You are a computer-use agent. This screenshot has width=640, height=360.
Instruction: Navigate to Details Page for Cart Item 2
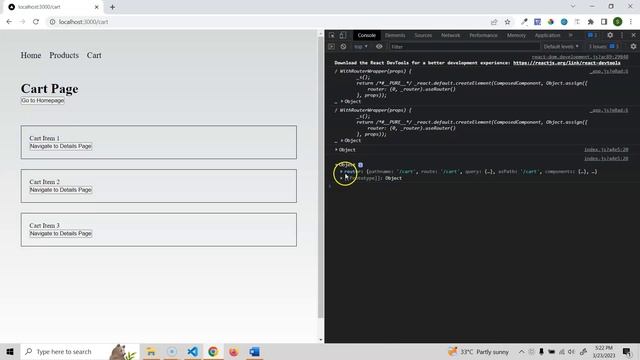(60, 190)
